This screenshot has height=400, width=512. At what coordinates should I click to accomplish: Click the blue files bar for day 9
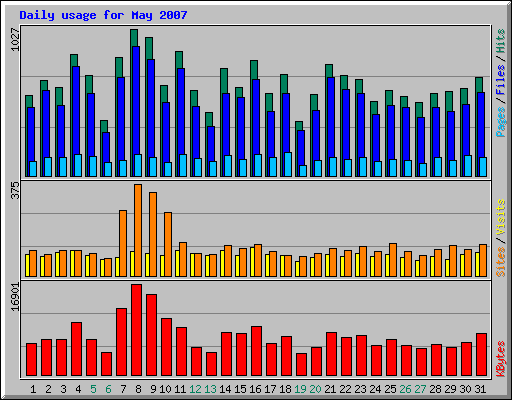tap(151, 108)
